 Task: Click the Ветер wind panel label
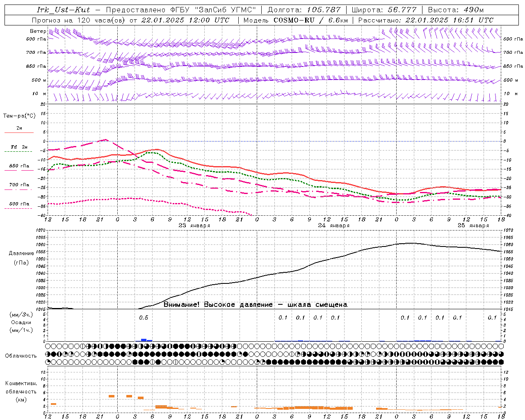coord(38,31)
